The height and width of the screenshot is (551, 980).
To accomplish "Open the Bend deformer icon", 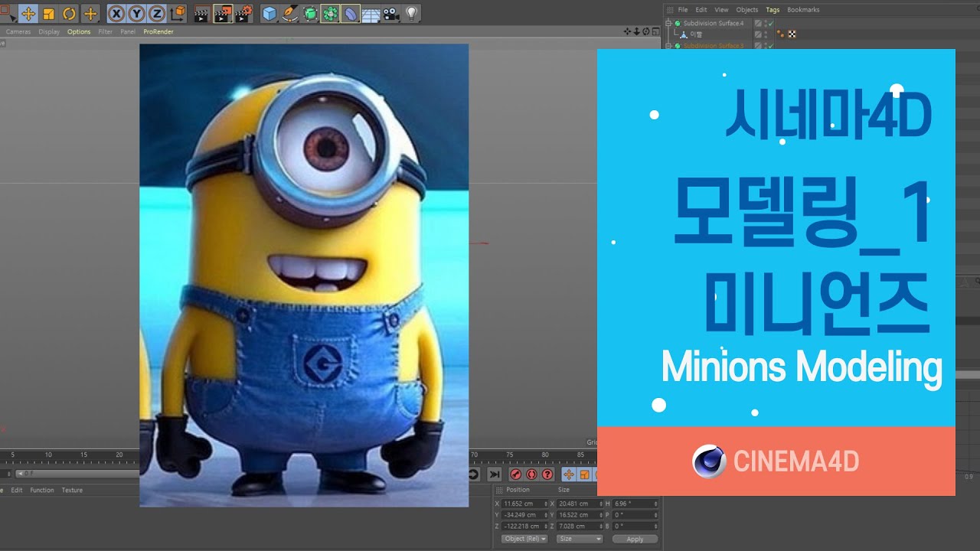I will [351, 14].
